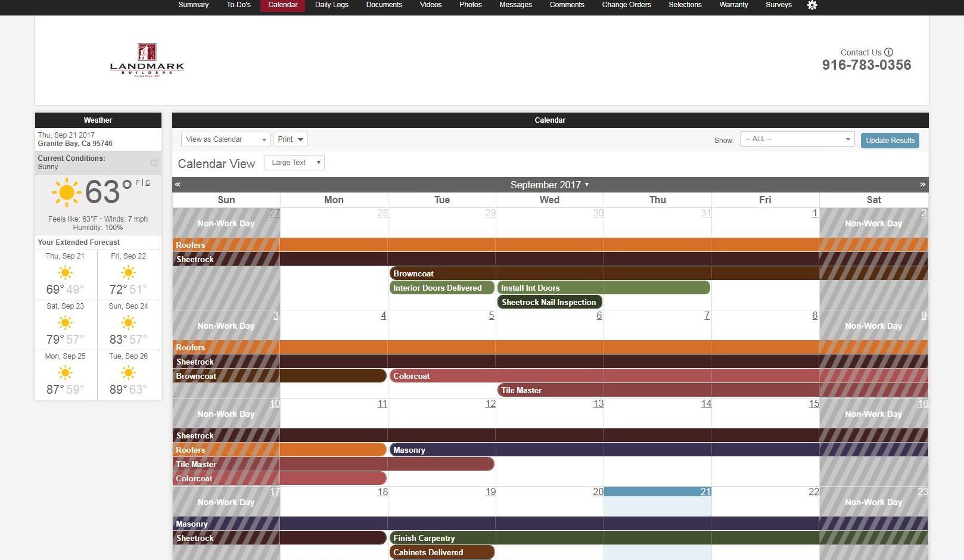Switch temperature to Celsius

[147, 183]
